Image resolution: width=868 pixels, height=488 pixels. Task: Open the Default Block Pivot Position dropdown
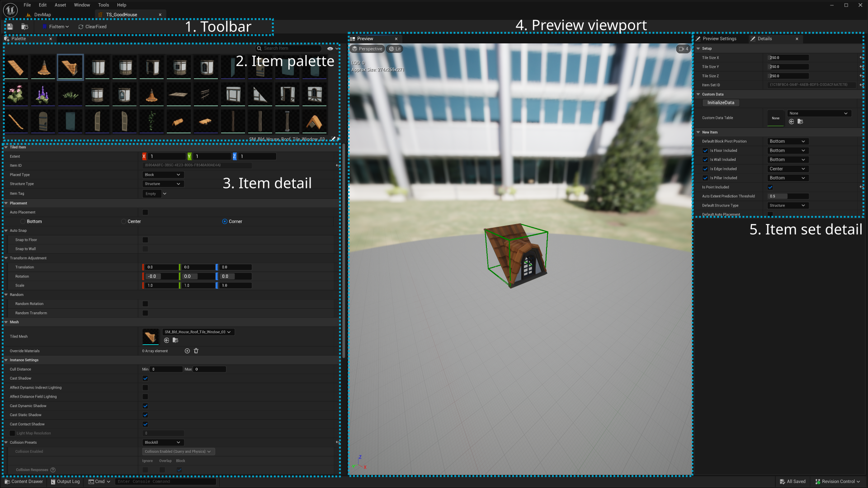[788, 141]
